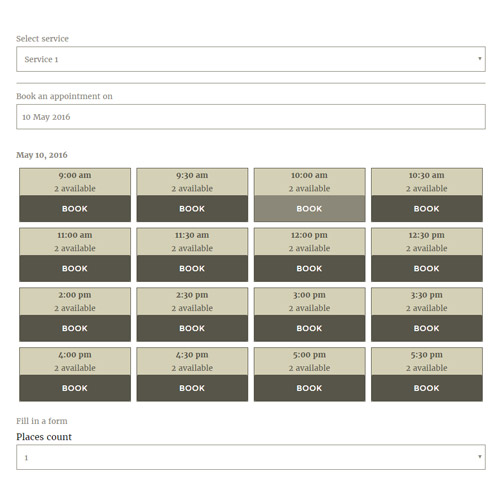500x500 pixels.
Task: Book the 11:30 am slot
Action: point(192,268)
